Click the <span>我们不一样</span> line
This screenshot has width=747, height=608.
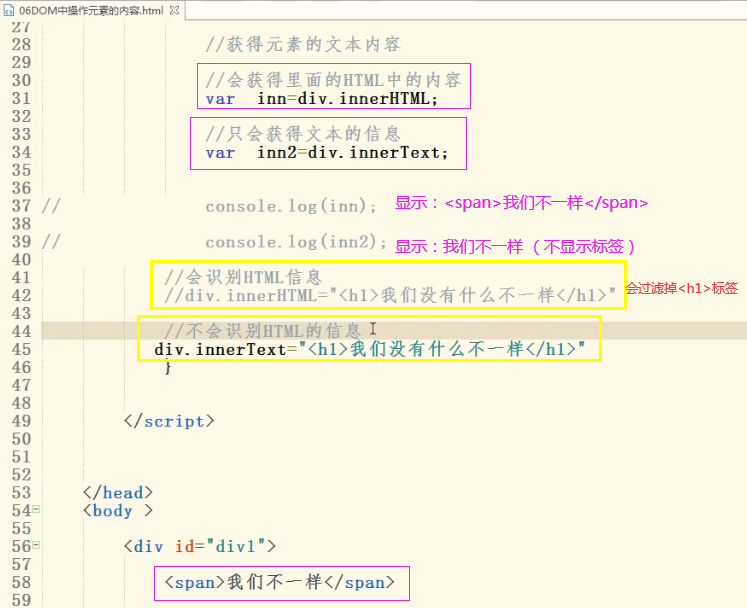point(280,582)
